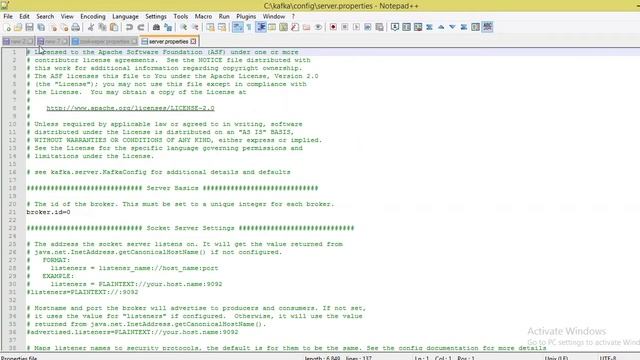Viewport: 640px width, 360px height.
Task: Toggle the Monitoring eye icon
Action: click(318, 27)
